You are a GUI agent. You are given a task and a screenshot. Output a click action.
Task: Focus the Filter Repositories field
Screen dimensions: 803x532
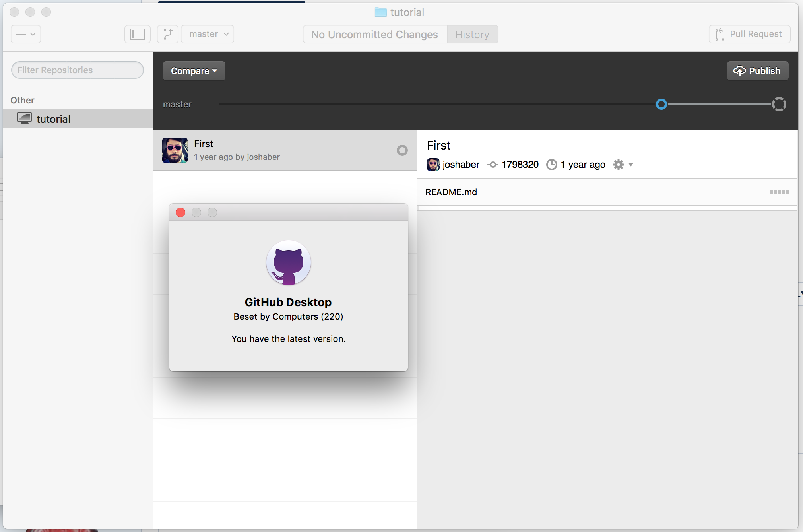tap(78, 70)
